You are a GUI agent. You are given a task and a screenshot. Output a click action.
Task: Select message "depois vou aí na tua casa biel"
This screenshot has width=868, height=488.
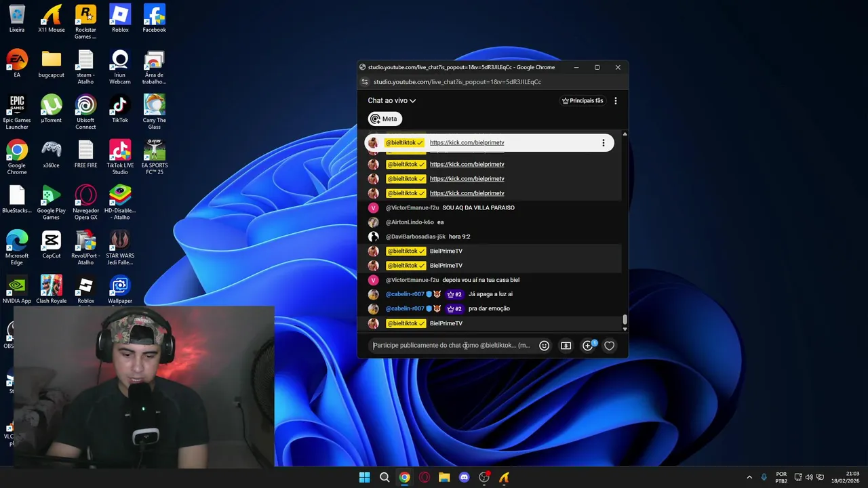pyautogui.click(x=481, y=280)
